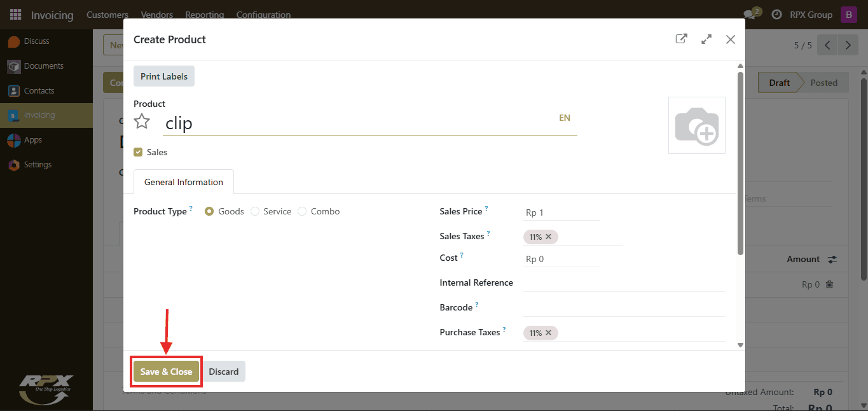Click the Sales Taxes tag field

573,237
